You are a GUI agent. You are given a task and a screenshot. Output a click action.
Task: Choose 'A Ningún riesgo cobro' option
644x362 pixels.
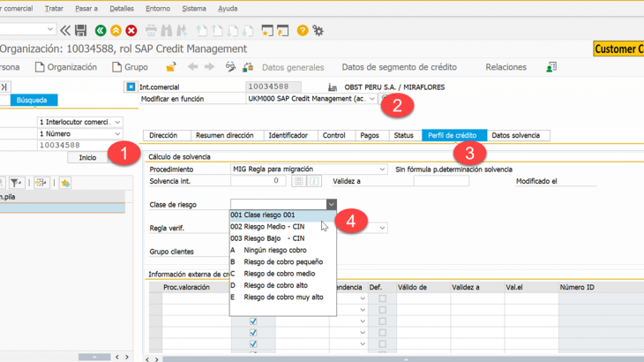click(x=282, y=250)
